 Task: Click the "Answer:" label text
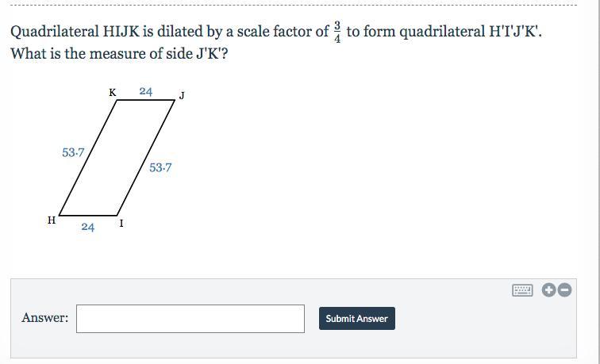(x=45, y=318)
